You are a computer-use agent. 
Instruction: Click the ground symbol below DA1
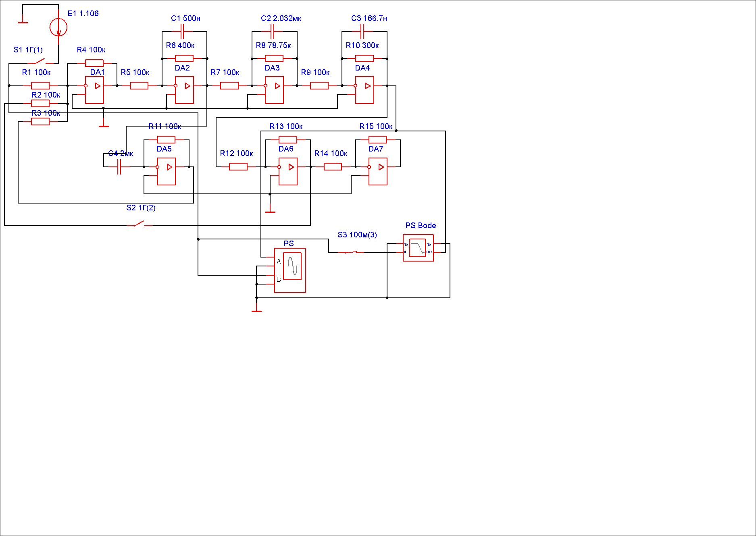pyautogui.click(x=104, y=122)
